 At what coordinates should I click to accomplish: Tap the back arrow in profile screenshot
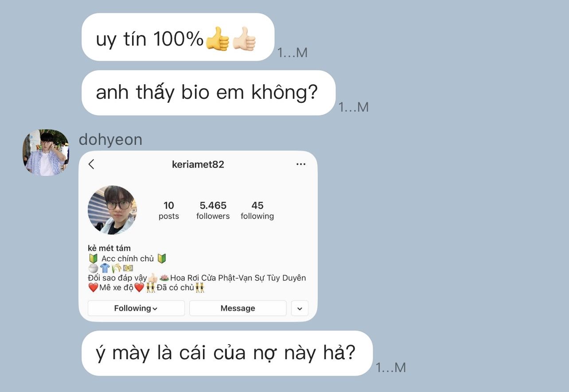click(91, 164)
